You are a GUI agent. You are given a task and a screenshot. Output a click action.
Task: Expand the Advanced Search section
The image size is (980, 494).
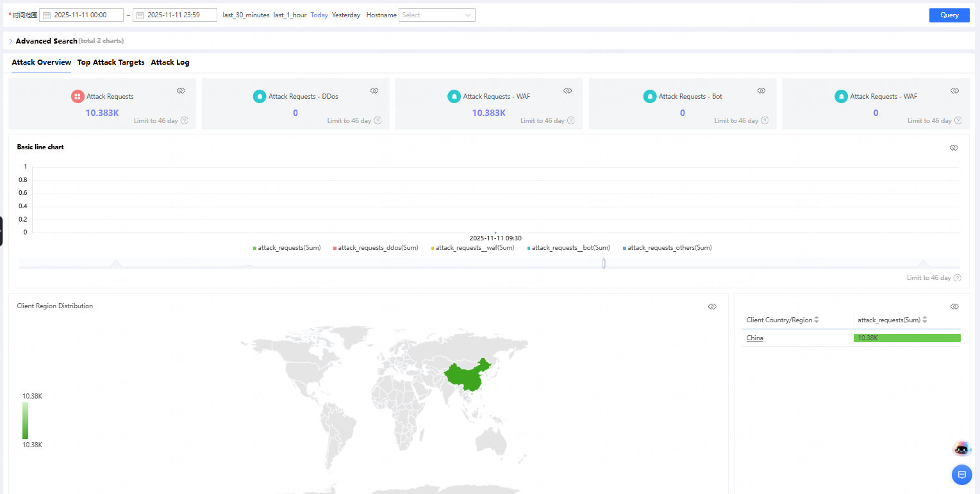tap(11, 41)
